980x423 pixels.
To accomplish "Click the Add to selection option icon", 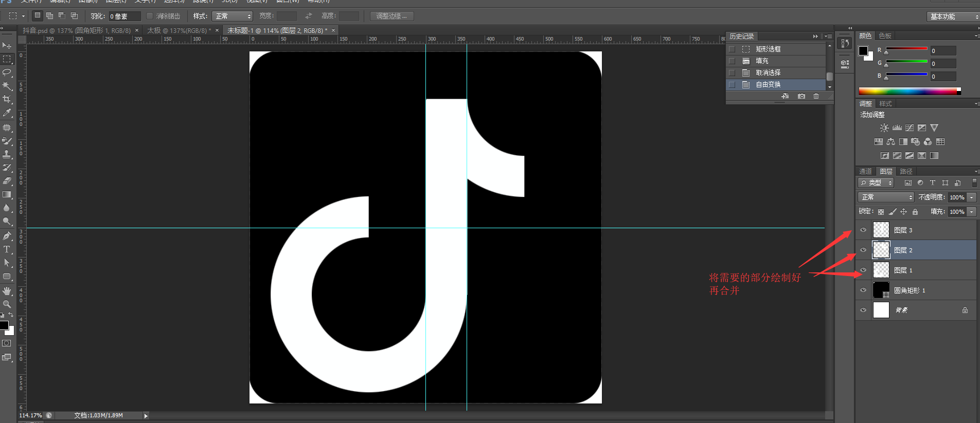I will (x=49, y=16).
